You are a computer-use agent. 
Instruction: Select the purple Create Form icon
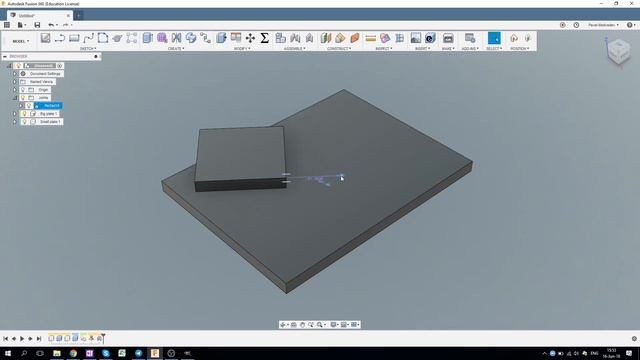[162, 38]
